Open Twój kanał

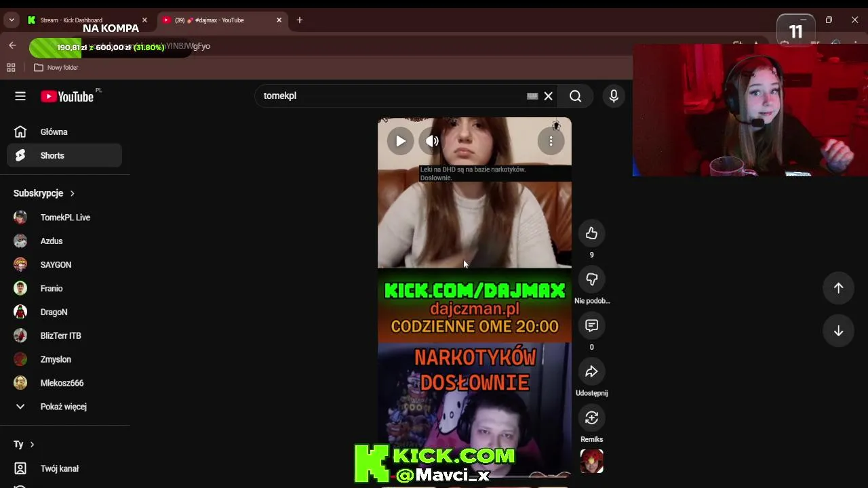coord(64,468)
